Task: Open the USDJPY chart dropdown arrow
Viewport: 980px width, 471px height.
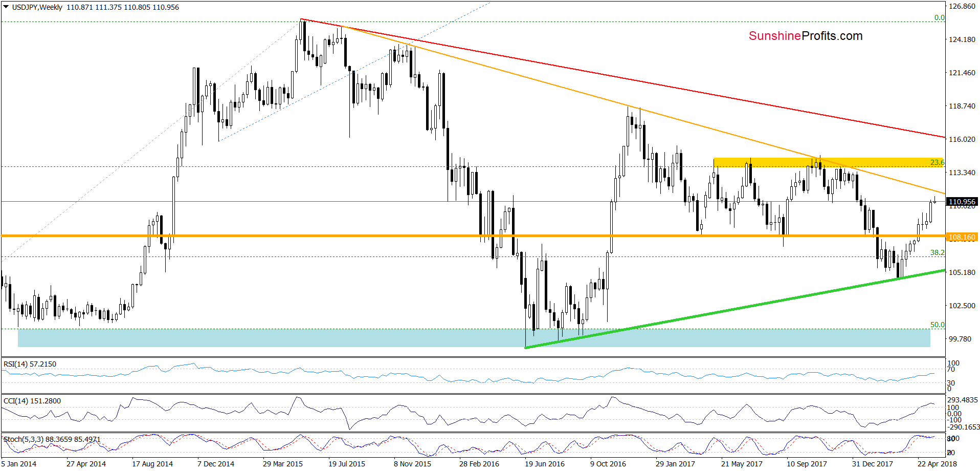Action: point(6,7)
